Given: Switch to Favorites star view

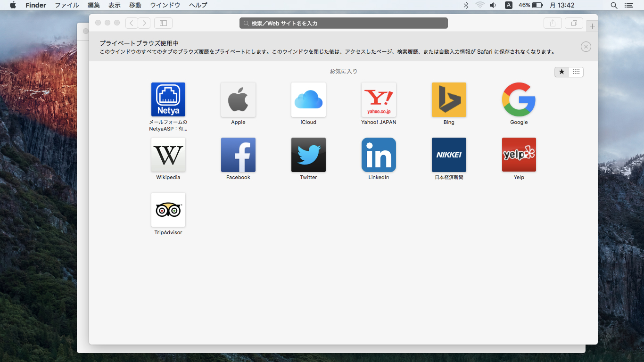Looking at the screenshot, I should [561, 72].
